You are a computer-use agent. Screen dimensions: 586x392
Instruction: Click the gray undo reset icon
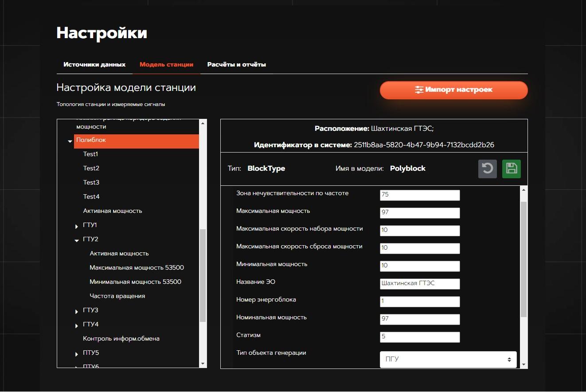(487, 169)
